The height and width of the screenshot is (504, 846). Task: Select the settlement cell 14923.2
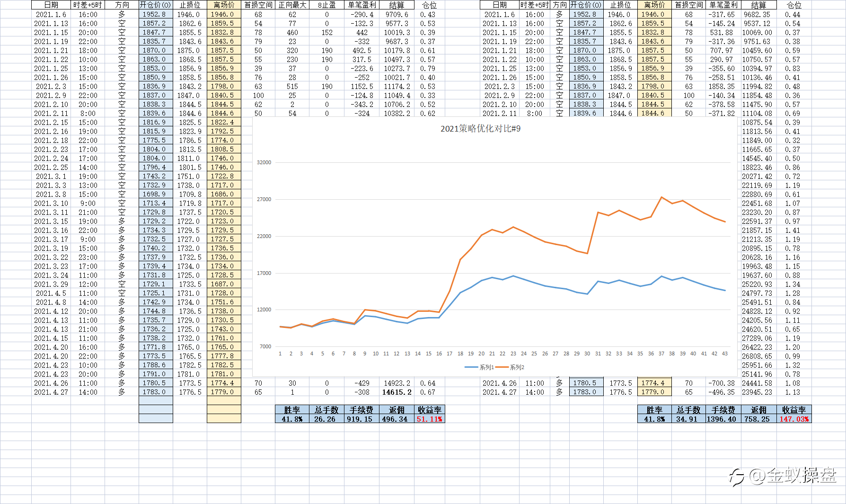pyautogui.click(x=397, y=383)
